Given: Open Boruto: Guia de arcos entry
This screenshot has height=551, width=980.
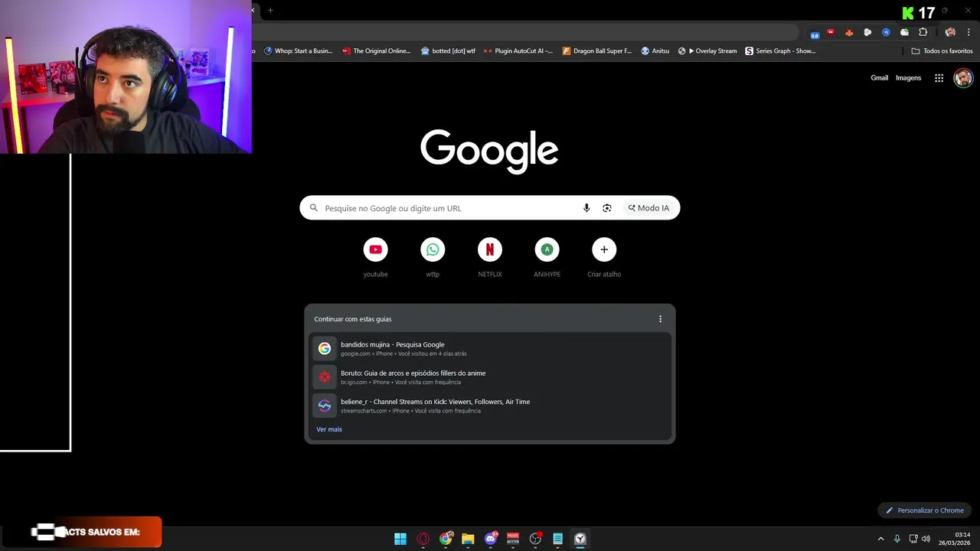Looking at the screenshot, I should click(490, 377).
